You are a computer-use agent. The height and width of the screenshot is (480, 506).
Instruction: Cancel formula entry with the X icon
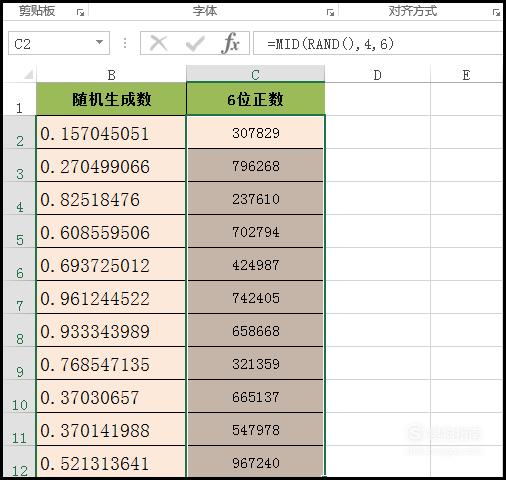[x=159, y=43]
